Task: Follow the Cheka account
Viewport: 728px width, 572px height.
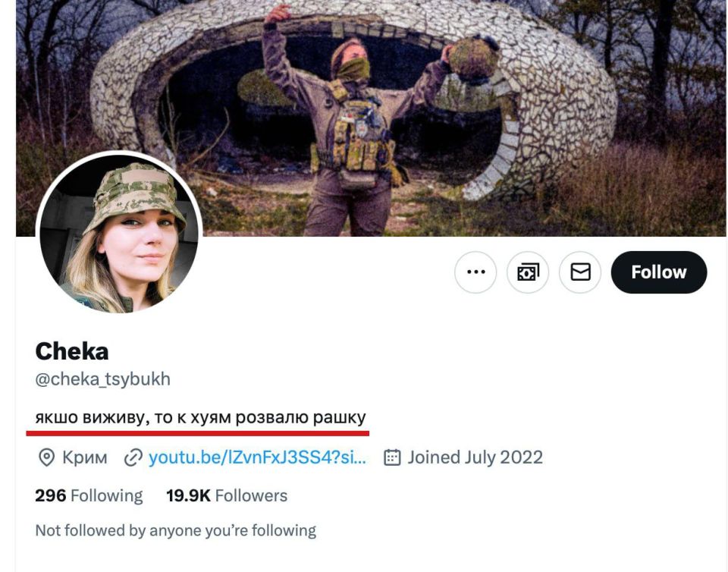Action: (x=658, y=272)
